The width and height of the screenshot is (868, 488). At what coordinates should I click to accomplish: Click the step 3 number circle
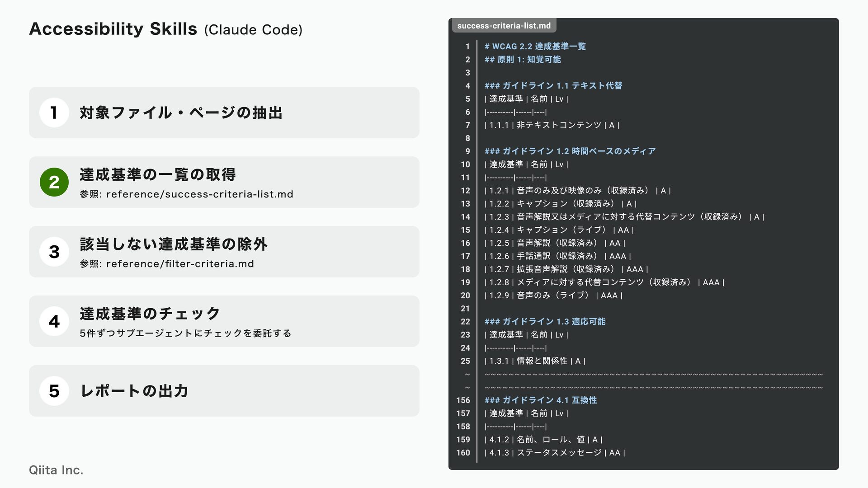click(54, 252)
